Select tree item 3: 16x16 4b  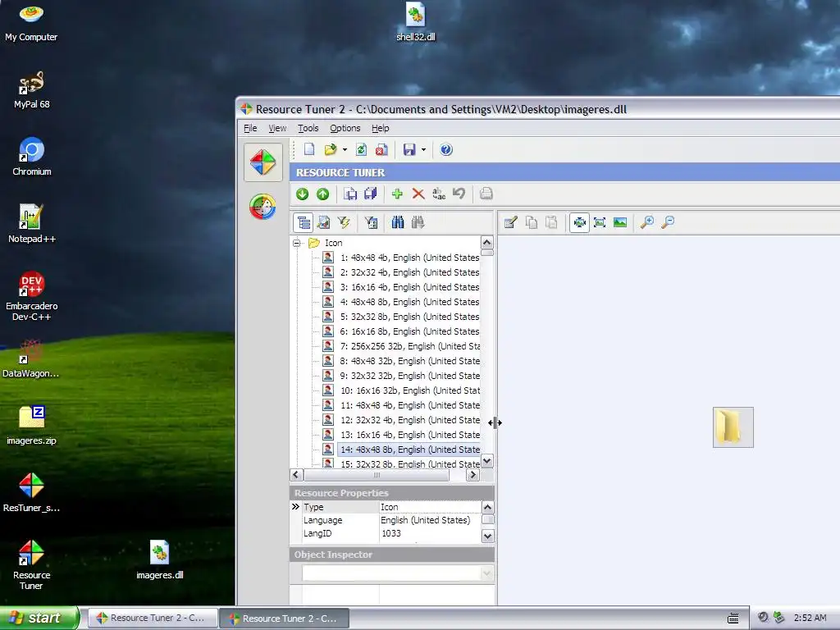pyautogui.click(x=410, y=287)
